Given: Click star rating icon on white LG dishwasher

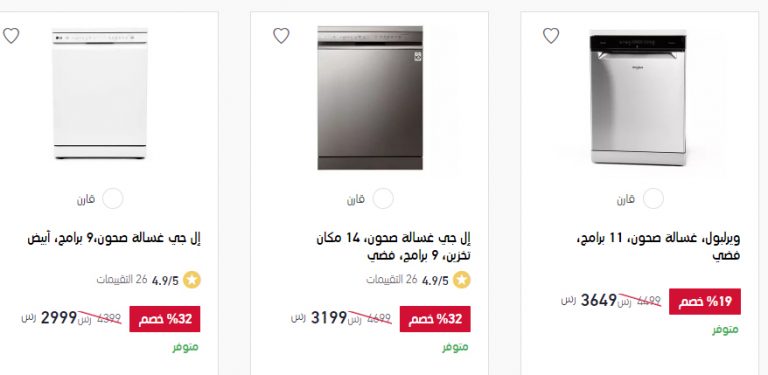Looking at the screenshot, I should [x=192, y=280].
